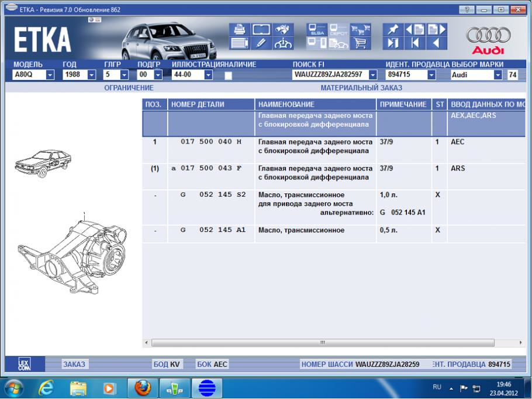Select part number 017 500 043 F
The image size is (532, 399).
[x=211, y=168]
